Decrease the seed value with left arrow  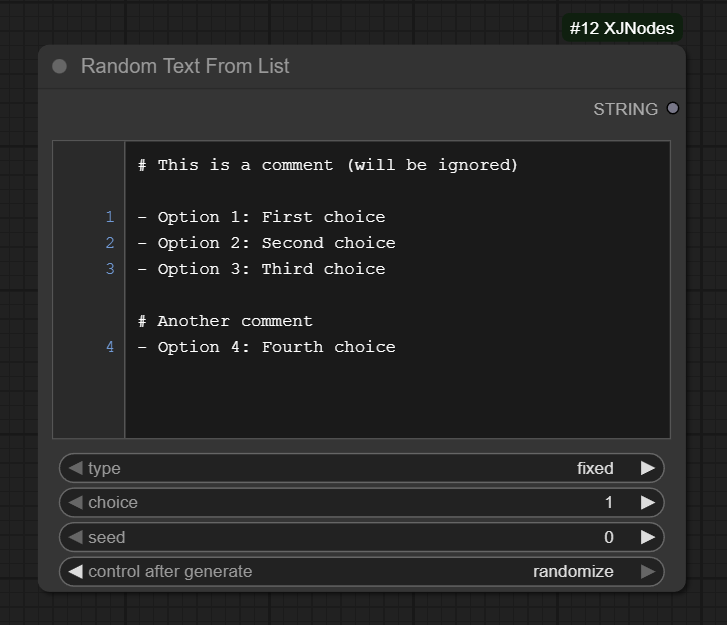pos(76,537)
